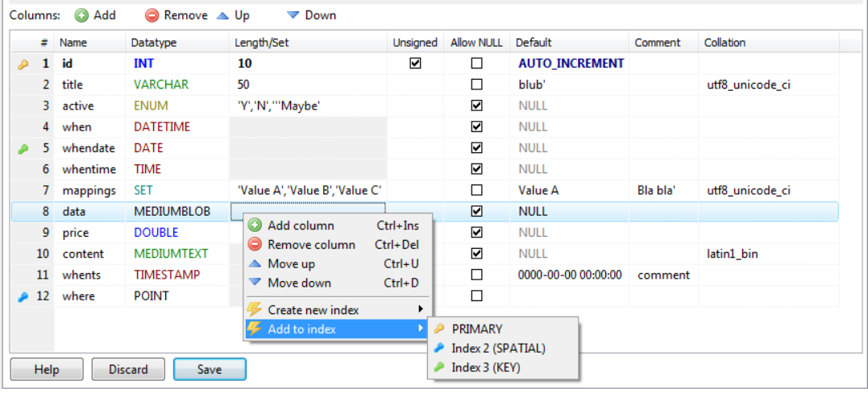
Task: Choose Add column from the context menu
Action: click(x=338, y=225)
